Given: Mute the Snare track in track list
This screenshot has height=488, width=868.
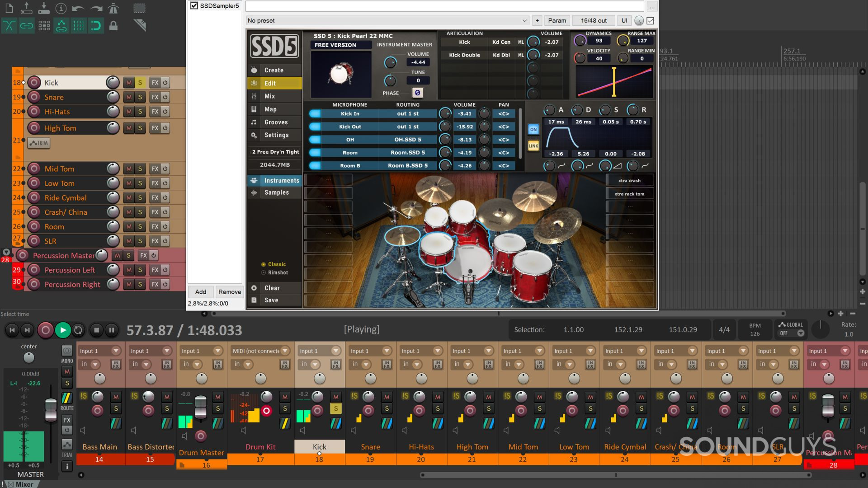Looking at the screenshot, I should tap(129, 97).
